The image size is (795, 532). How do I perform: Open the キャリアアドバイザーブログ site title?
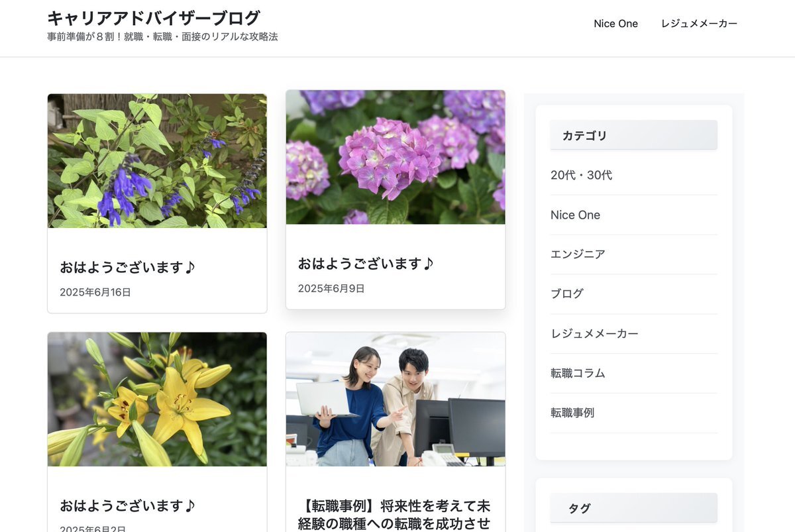154,18
